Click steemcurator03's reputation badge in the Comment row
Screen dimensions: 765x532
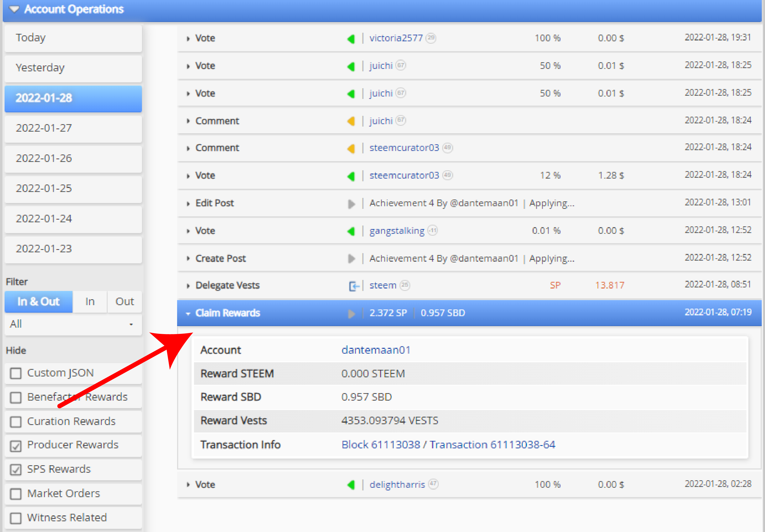click(448, 147)
